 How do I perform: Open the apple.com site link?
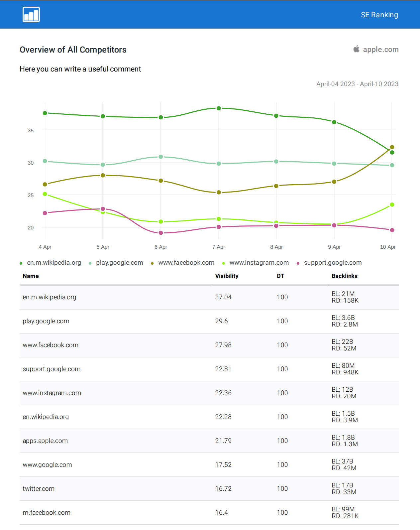coord(381,49)
